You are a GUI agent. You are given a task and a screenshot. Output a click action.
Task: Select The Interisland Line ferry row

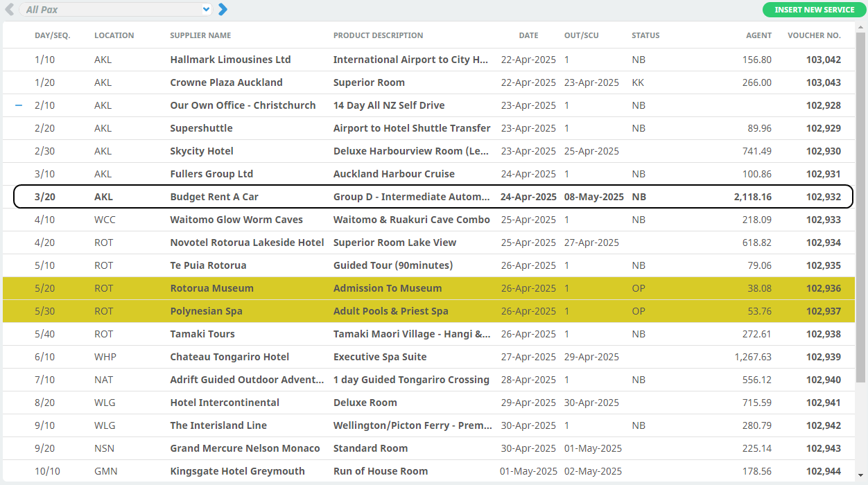[218, 425]
